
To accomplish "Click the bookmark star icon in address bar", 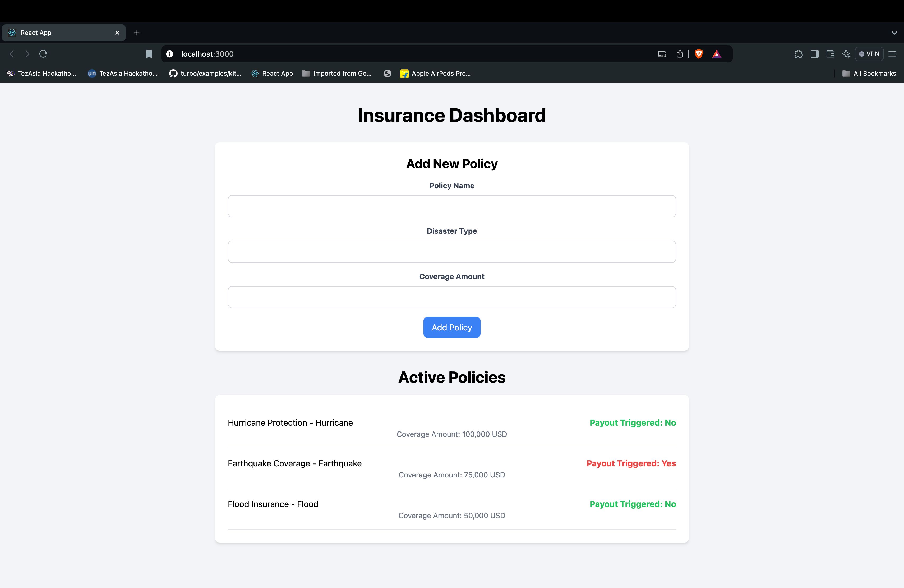I will (x=148, y=53).
